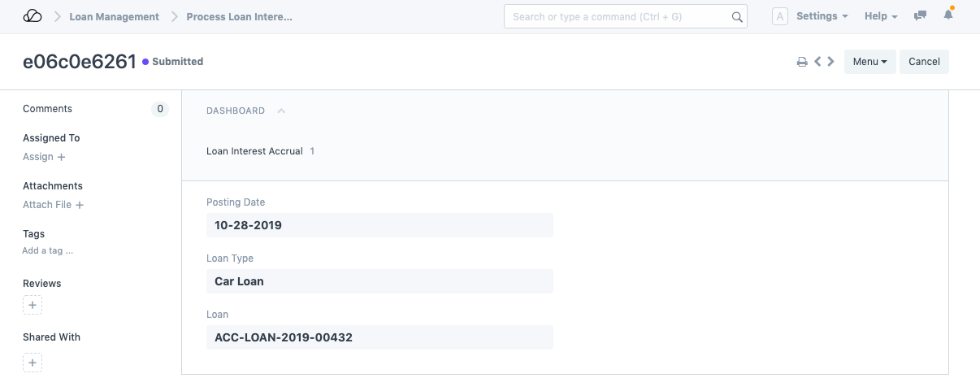The image size is (980, 391).
Task: Collapse the Dashboard section
Action: [x=281, y=111]
